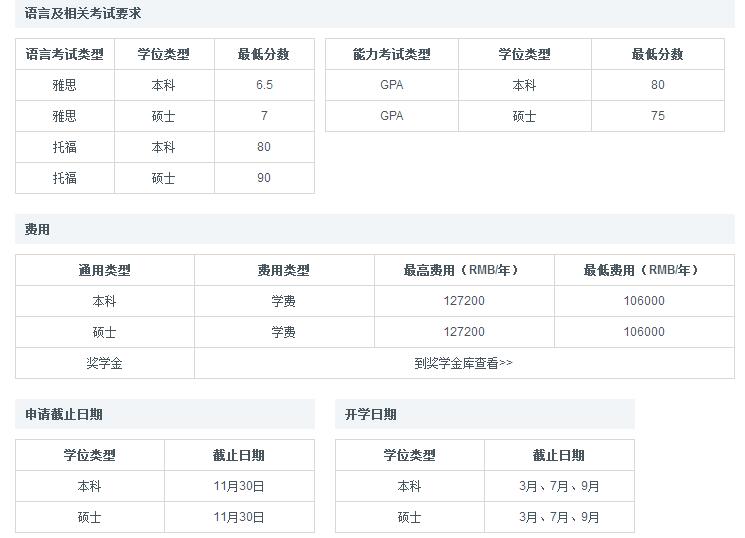Viewport: 745px width, 538px height.
Task: Click the 11月30日 deadline in the 本科 row
Action: click(x=238, y=486)
